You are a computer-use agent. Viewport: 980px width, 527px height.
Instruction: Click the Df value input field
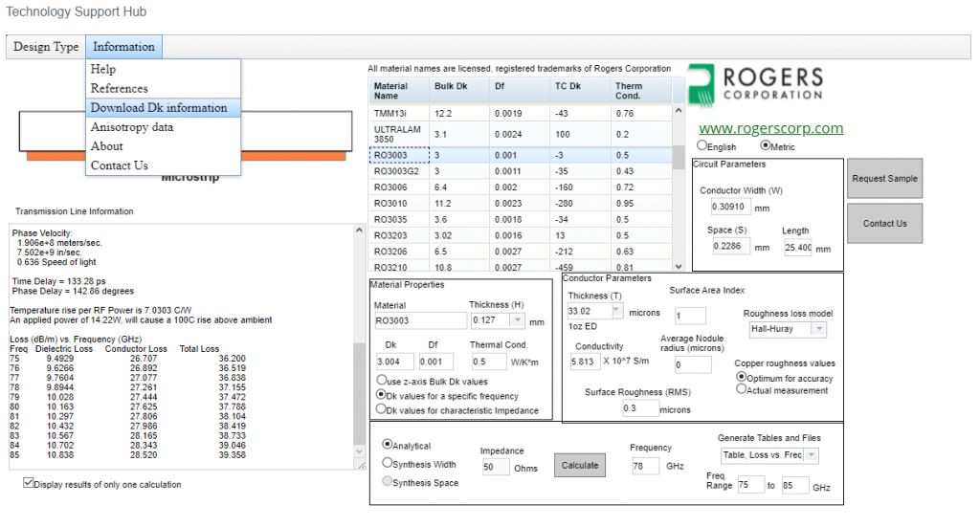(x=435, y=362)
